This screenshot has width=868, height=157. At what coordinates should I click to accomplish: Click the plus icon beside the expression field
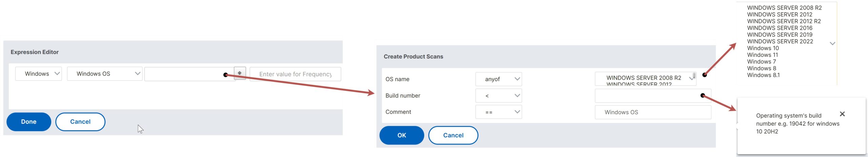pyautogui.click(x=240, y=73)
